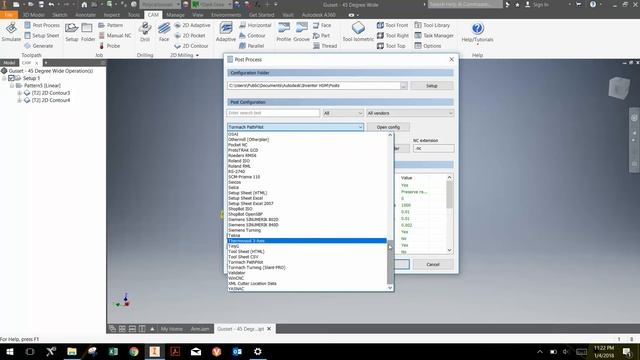Switch to the Sketch ribbon tab
Screen dimensions: 640x360
point(60,15)
